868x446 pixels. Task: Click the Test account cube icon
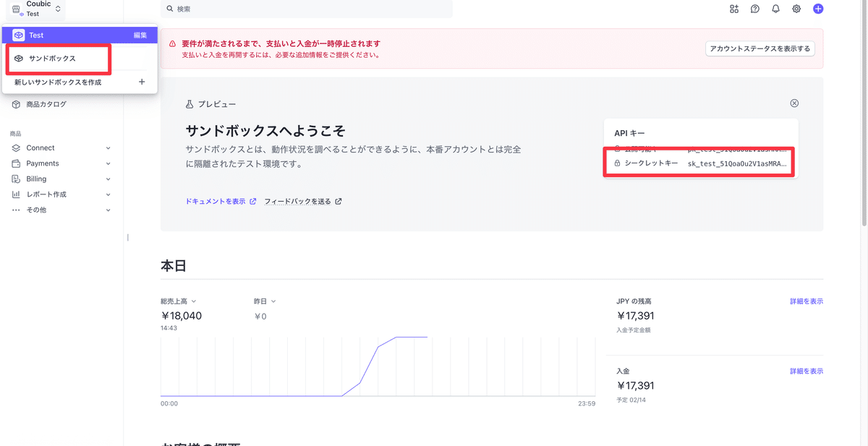pos(19,35)
